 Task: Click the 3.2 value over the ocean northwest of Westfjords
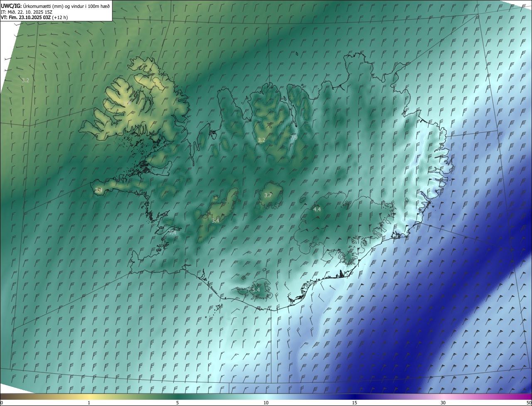[25, 80]
